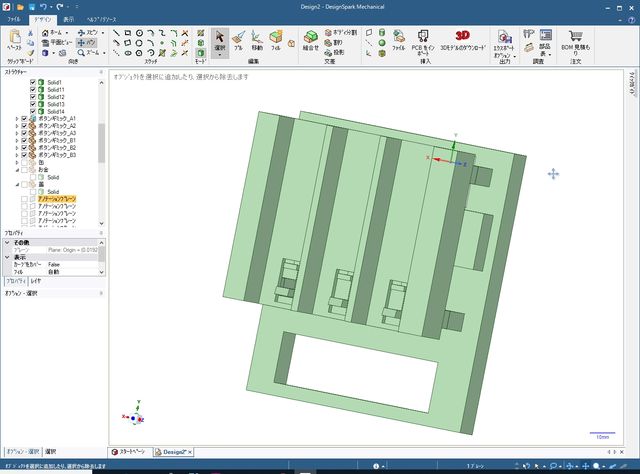Click the Measure caliper icon
The width and height of the screenshot is (640, 474).
[x=529, y=33]
